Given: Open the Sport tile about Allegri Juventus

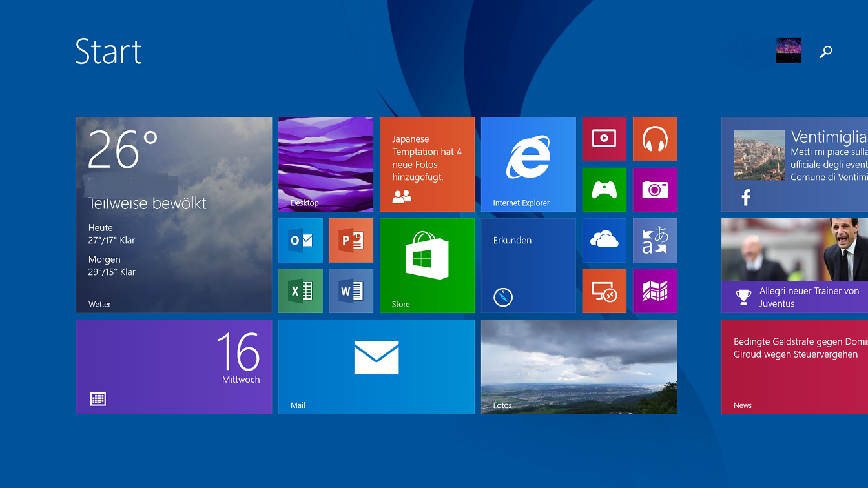Looking at the screenshot, I should click(x=794, y=265).
